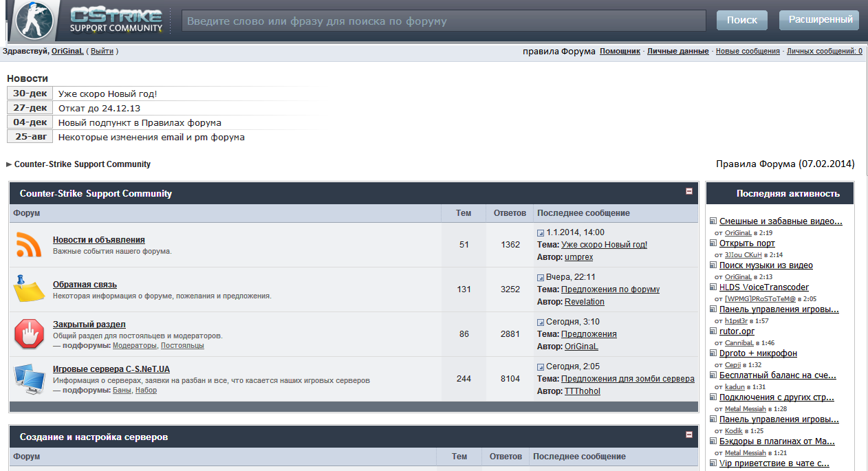Click the post icon next to Vip приветствие в чате
Image resolution: width=868 pixels, height=471 pixels.
[x=713, y=463]
